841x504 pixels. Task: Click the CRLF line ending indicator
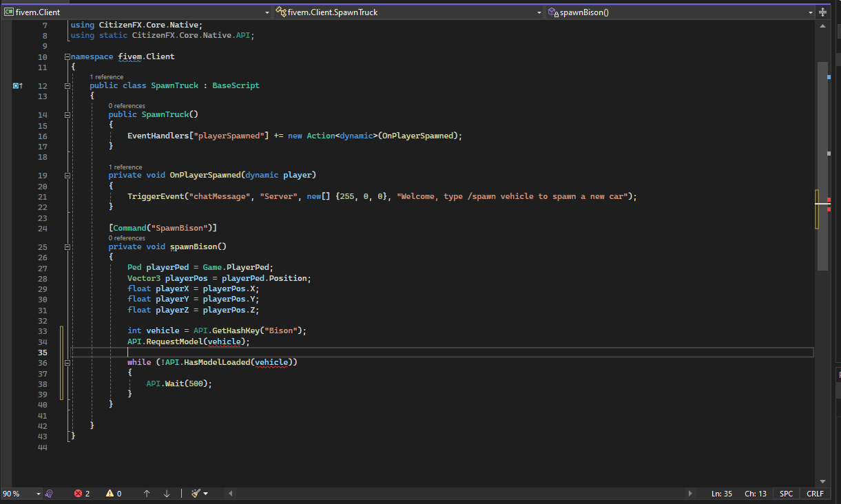pyautogui.click(x=815, y=493)
